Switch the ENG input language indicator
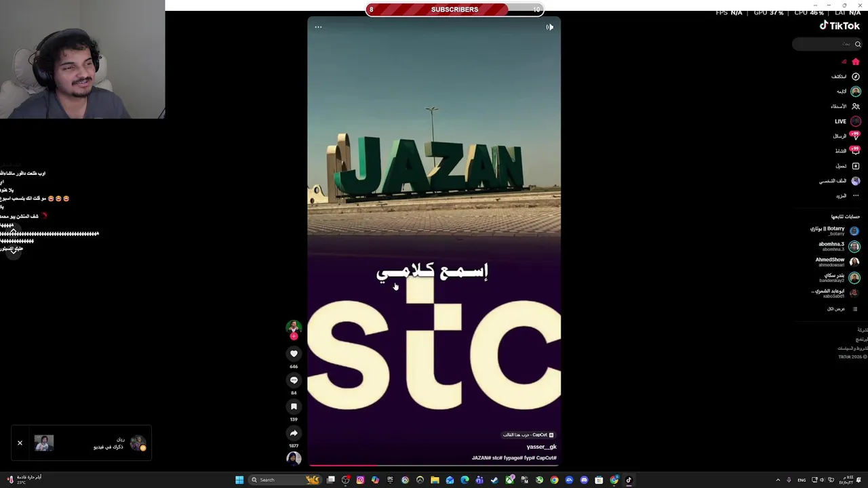Screen dimensions: 868x488 [802, 480]
